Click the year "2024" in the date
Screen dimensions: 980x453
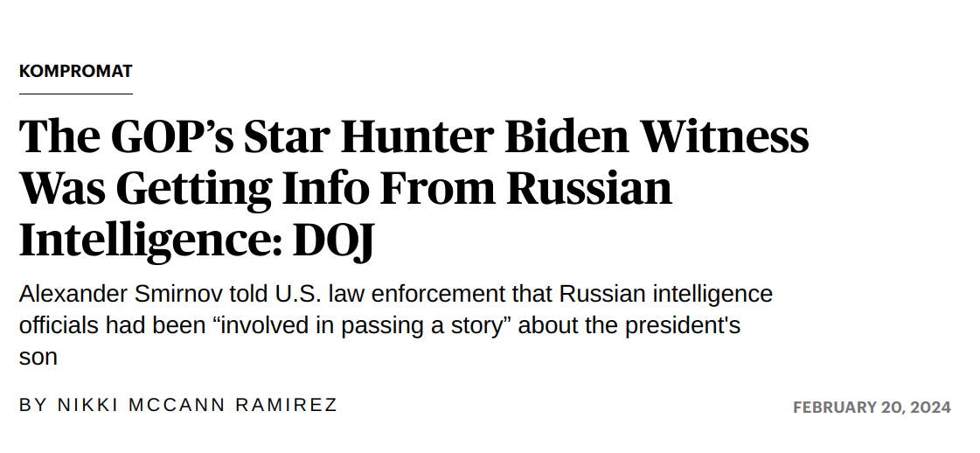tap(931, 408)
